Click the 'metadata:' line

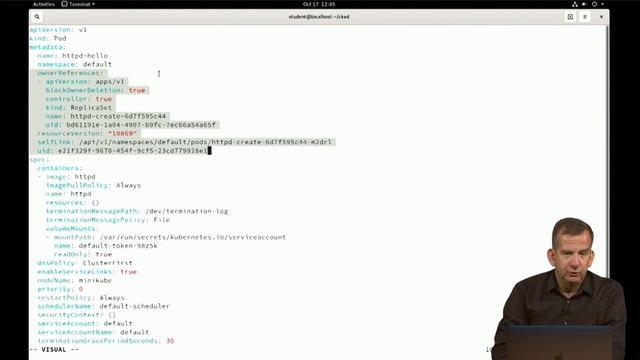pyautogui.click(x=48, y=47)
